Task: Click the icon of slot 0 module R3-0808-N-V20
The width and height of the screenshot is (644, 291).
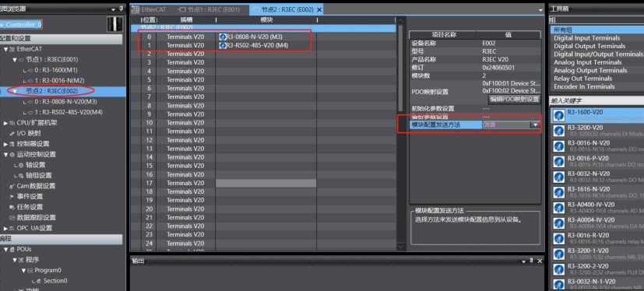Action: [x=223, y=37]
